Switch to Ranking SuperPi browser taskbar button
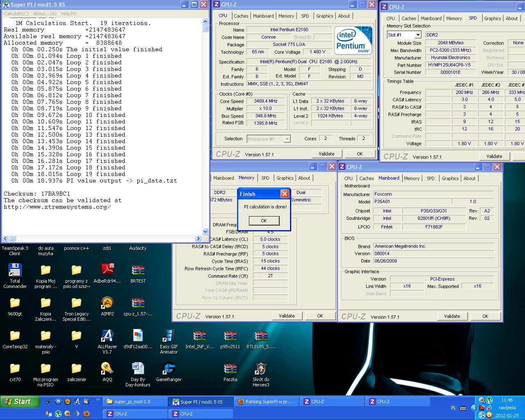Screen dimensions: 525x420 click(x=267, y=402)
